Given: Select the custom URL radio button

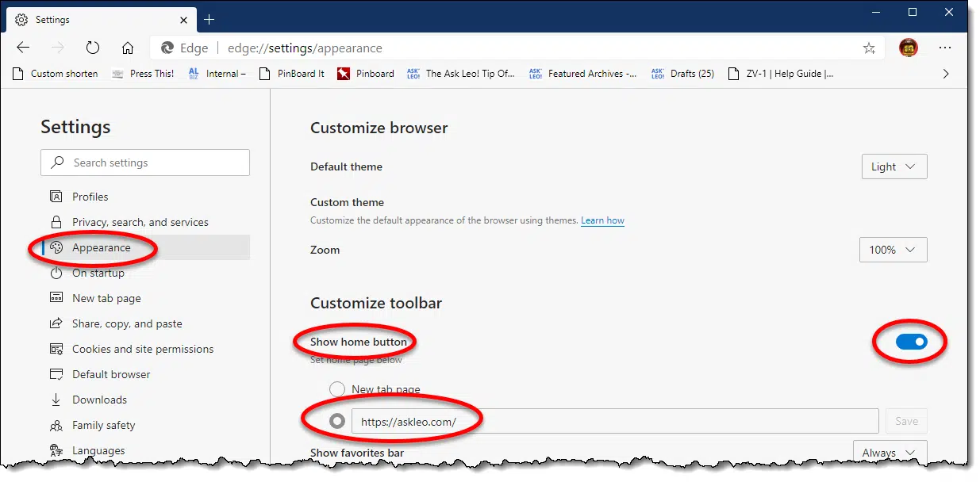Looking at the screenshot, I should (337, 422).
